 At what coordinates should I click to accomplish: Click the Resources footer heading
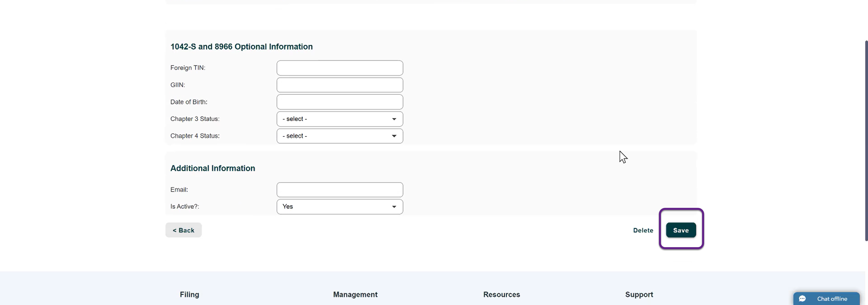pos(501,295)
